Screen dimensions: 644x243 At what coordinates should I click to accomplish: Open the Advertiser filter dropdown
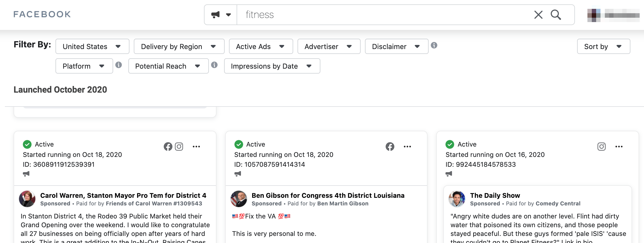coord(329,47)
